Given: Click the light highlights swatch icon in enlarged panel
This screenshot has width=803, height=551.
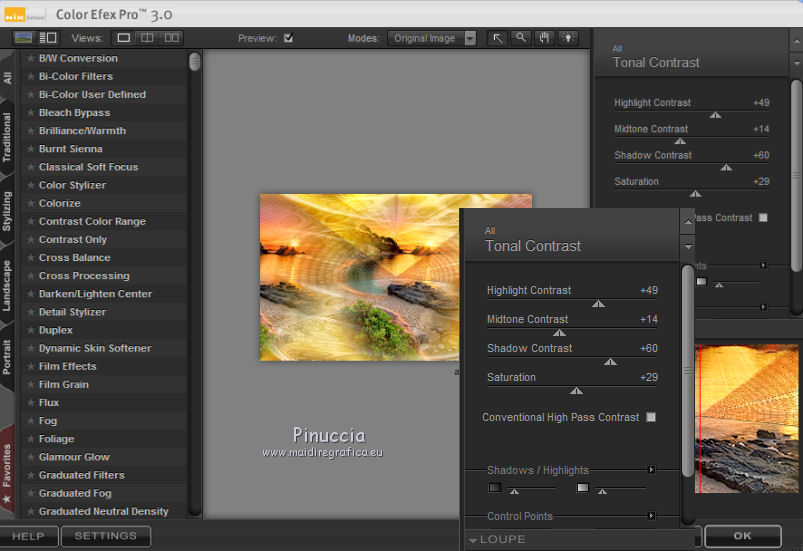Looking at the screenshot, I should (x=583, y=488).
